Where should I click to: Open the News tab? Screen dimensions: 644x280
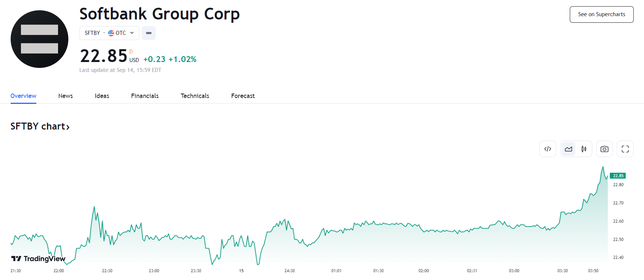[x=65, y=96]
